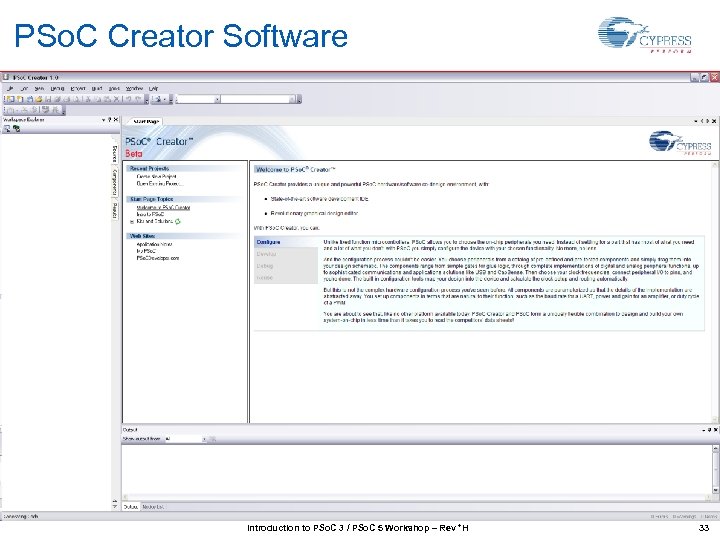Select the Develop section in welcome pane
This screenshot has height=540, width=720.
point(286,254)
